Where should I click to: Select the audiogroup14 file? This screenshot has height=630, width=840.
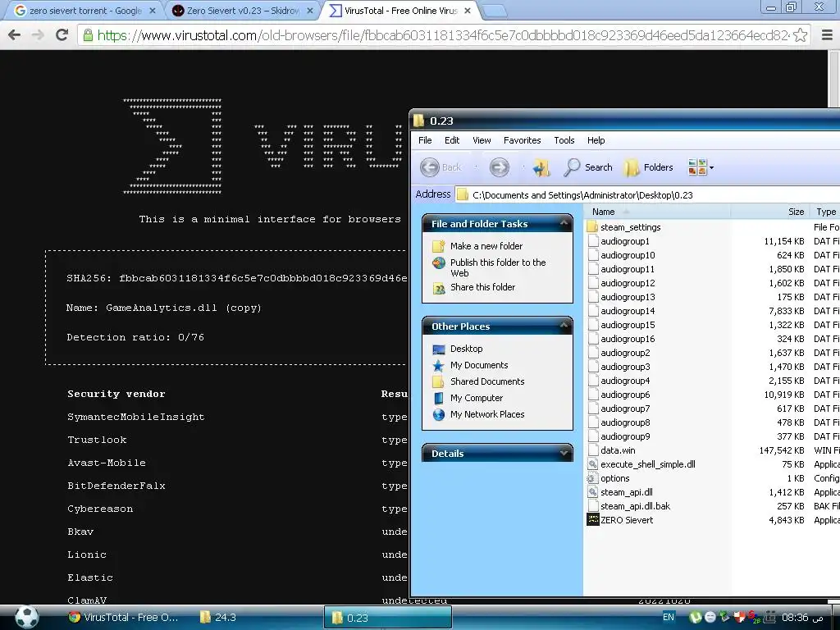628,311
